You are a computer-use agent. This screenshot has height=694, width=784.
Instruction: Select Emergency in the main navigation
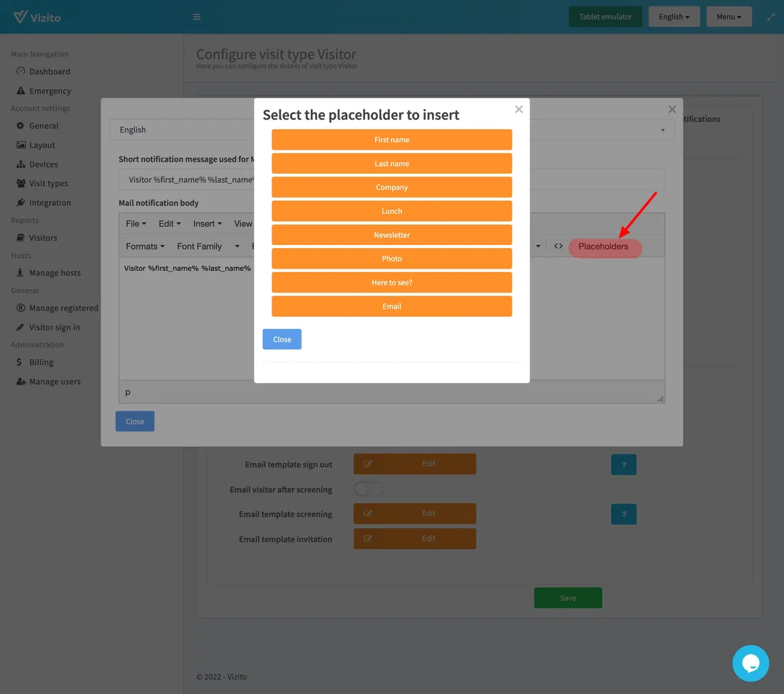click(x=48, y=90)
